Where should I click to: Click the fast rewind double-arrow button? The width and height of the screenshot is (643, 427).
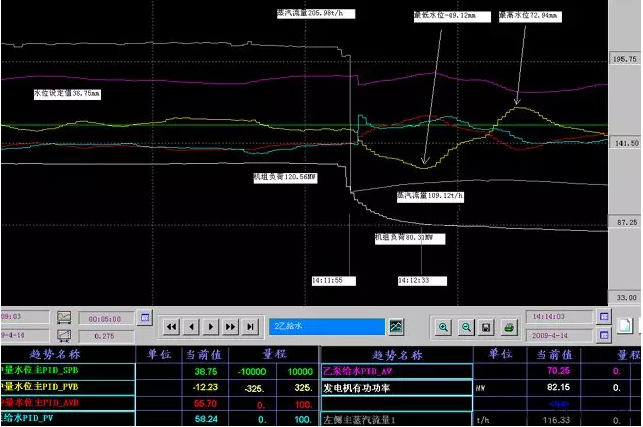[171, 326]
